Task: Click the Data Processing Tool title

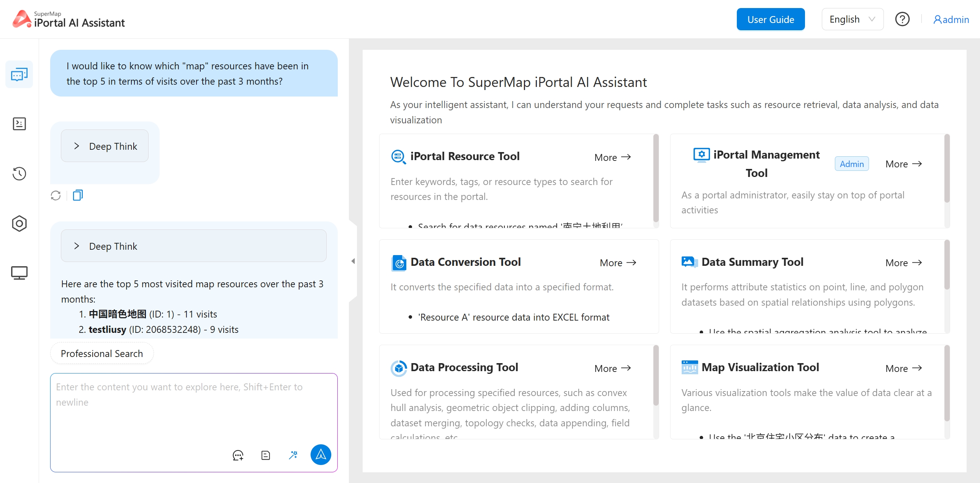Action: coord(464,367)
